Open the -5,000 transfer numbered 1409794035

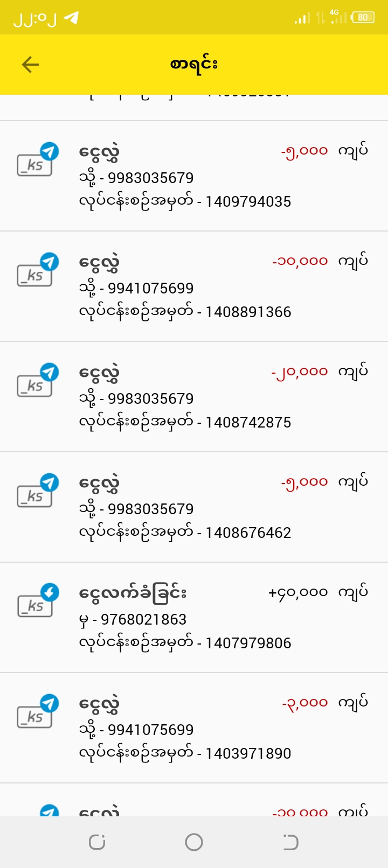coord(194,176)
